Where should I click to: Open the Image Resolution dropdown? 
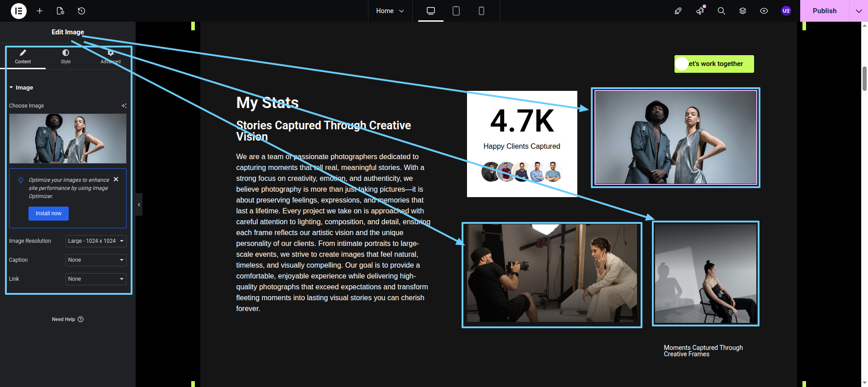click(x=96, y=241)
